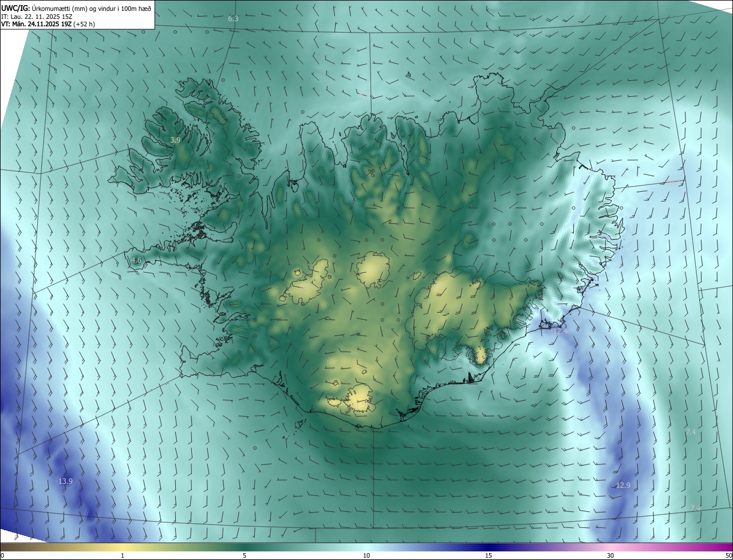
Task: Click the colour scale label '0'
Action: click(2, 555)
